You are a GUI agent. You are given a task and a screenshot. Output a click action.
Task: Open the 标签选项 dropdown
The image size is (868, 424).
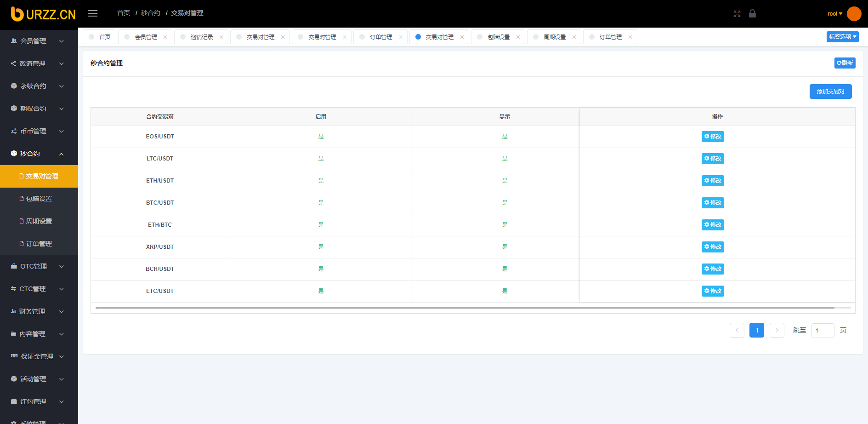842,37
